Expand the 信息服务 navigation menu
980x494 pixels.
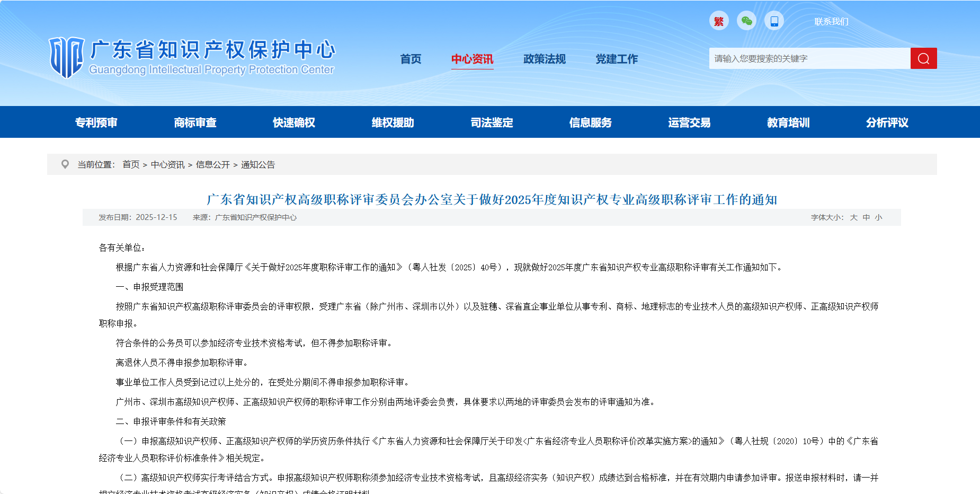coord(590,122)
